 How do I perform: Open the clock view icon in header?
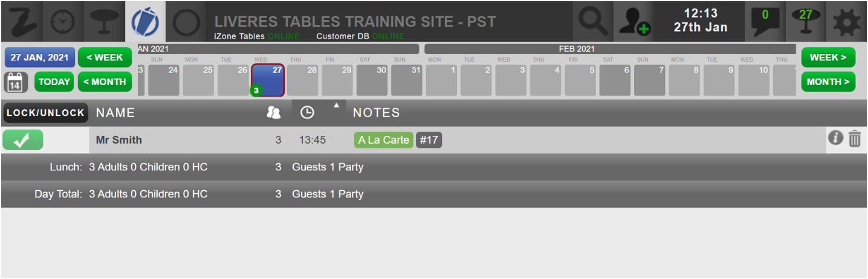(x=63, y=22)
